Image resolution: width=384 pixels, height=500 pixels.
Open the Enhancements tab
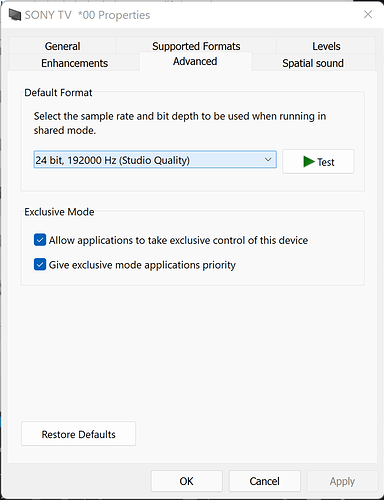[74, 63]
